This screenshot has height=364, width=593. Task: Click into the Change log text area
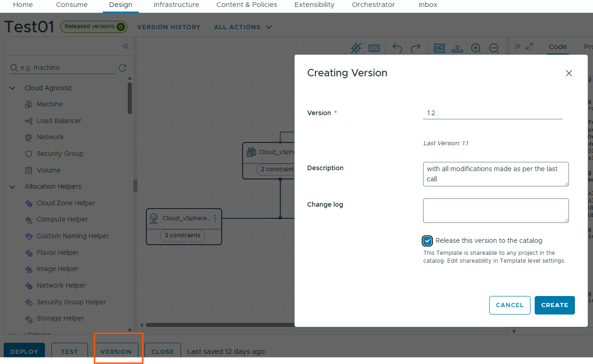pyautogui.click(x=495, y=210)
